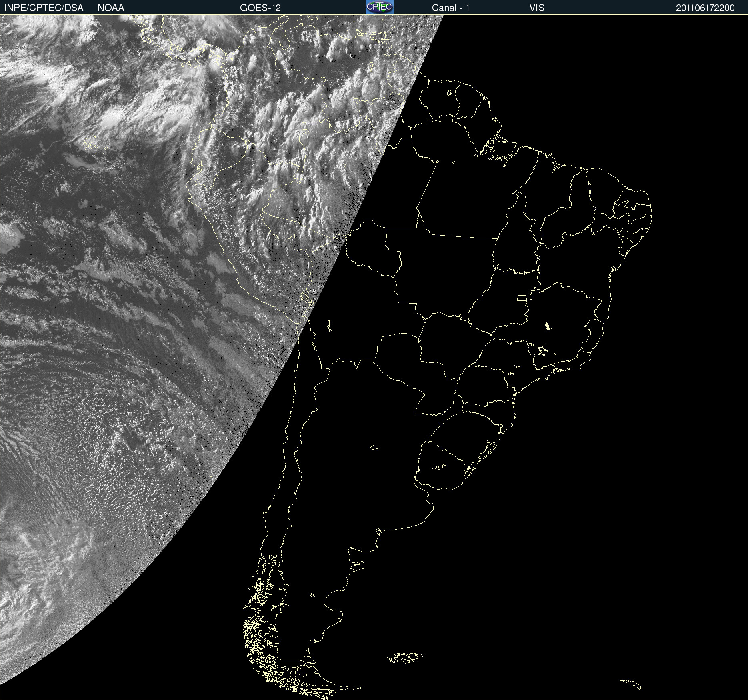Click the 'Canal - 1' label
This screenshot has height=700, width=748.
[x=451, y=8]
